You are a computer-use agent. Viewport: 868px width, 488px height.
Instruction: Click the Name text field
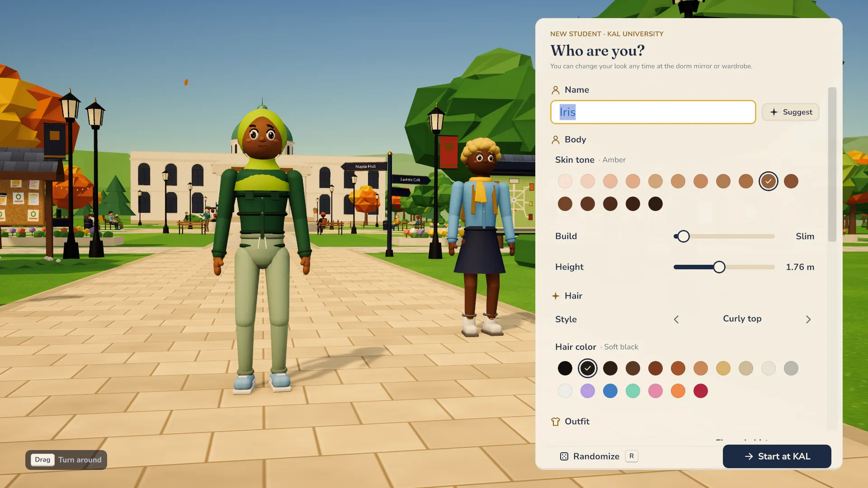pos(653,112)
